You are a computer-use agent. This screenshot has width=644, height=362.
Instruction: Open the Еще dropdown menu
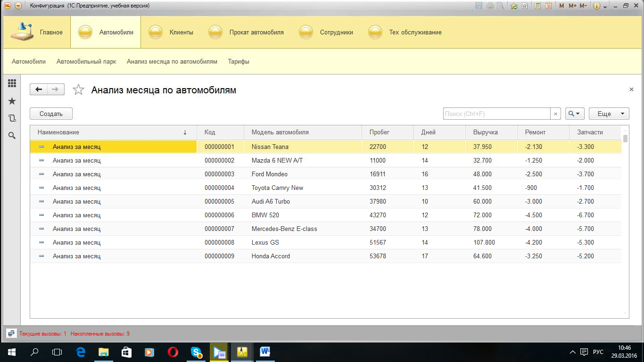coord(609,114)
